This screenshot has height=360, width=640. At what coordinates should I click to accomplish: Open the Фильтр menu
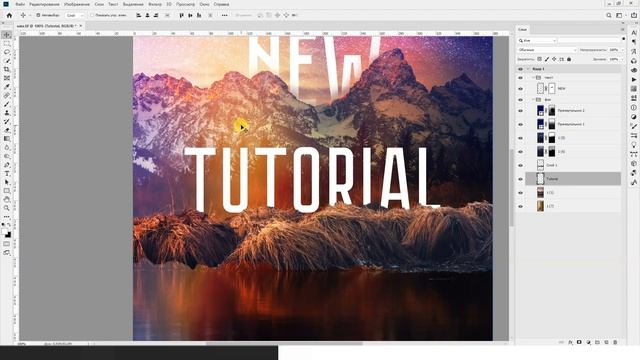155,4
